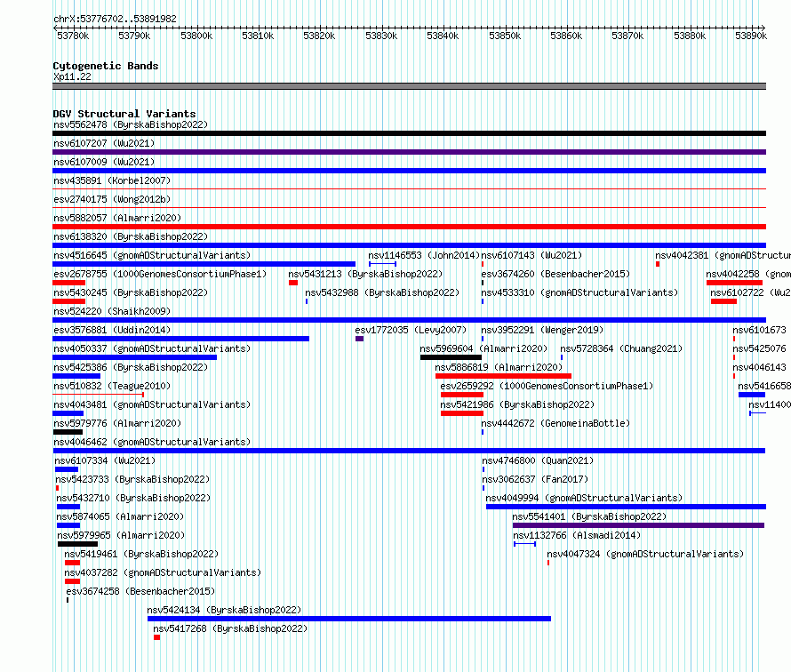Image resolution: width=791 pixels, height=672 pixels.
Task: Click the nsv5562478 (ByrskaBishop2022) variant label
Action: (x=131, y=124)
